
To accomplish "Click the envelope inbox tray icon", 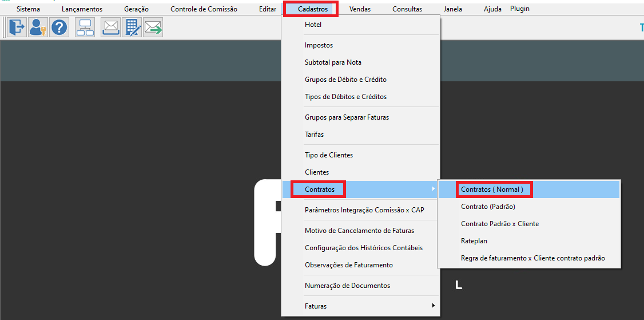I will pyautogui.click(x=111, y=27).
